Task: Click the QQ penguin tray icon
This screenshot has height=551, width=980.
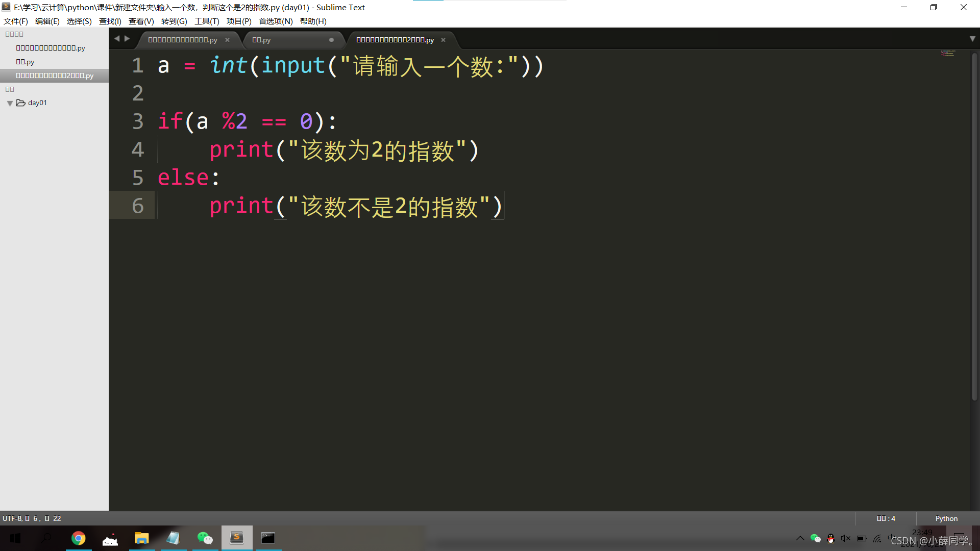Action: 831,538
